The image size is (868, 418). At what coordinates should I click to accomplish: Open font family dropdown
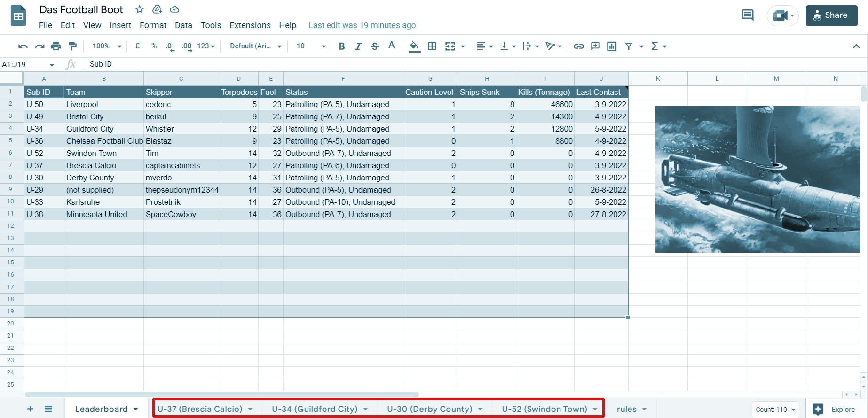pyautogui.click(x=256, y=46)
